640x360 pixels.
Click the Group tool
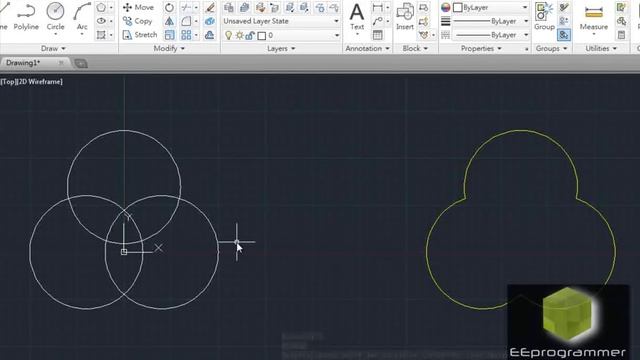544,17
